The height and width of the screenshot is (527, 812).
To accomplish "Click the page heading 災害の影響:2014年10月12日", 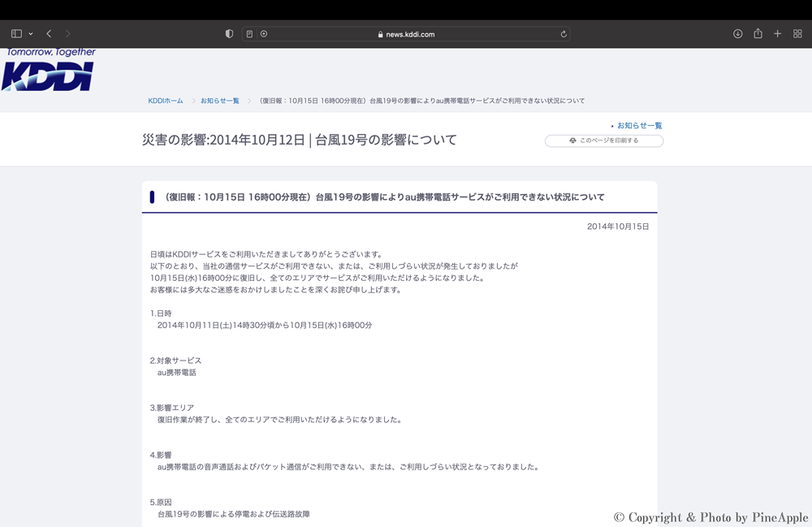I will coord(300,140).
